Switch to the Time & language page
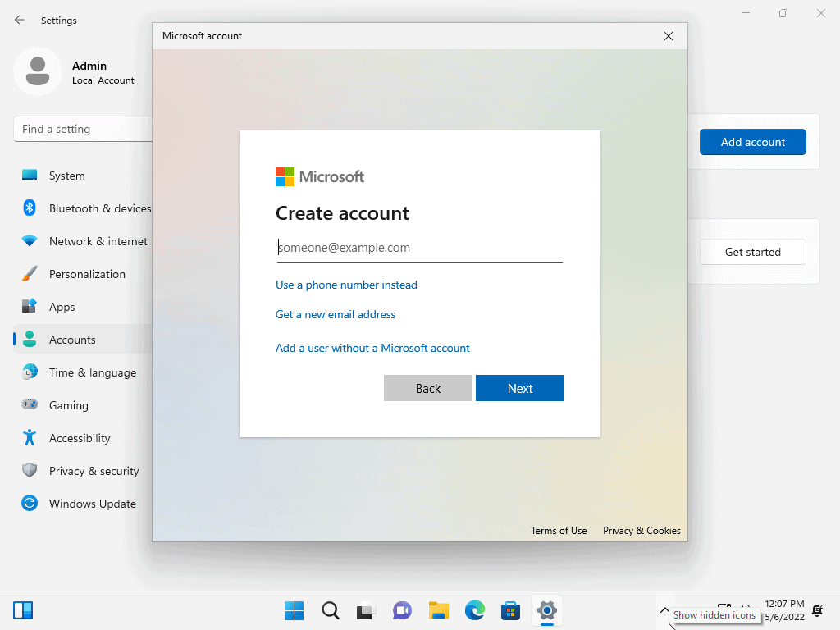 tap(92, 372)
